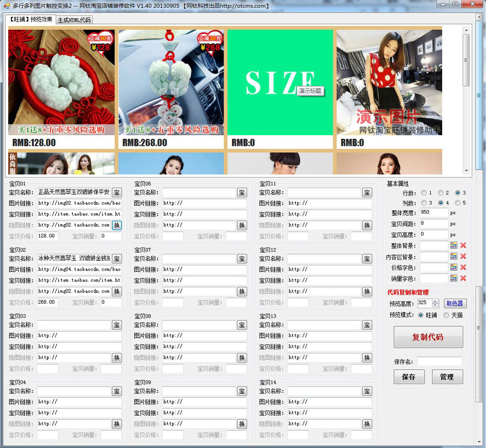Increase 预览高度 with the up arrow
This screenshot has width=486, height=448.
[x=435, y=301]
